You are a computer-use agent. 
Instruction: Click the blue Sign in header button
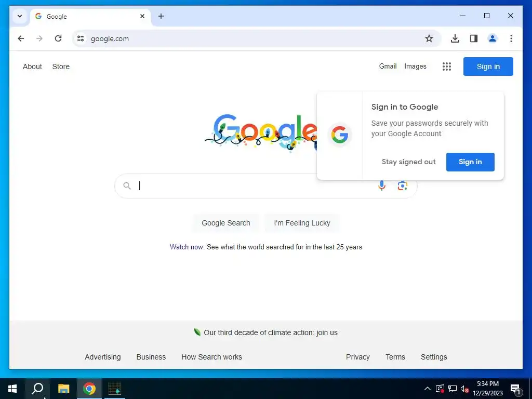click(488, 66)
